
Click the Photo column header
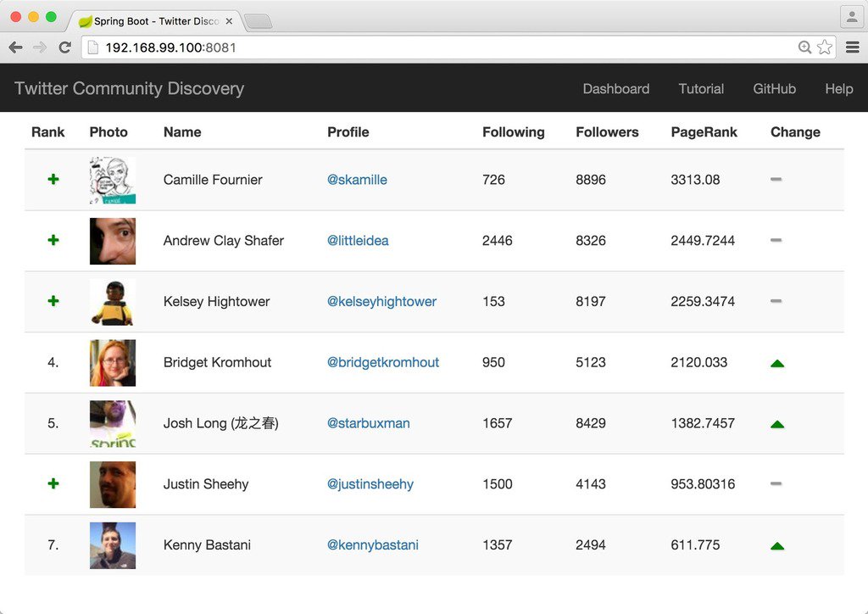pos(108,131)
